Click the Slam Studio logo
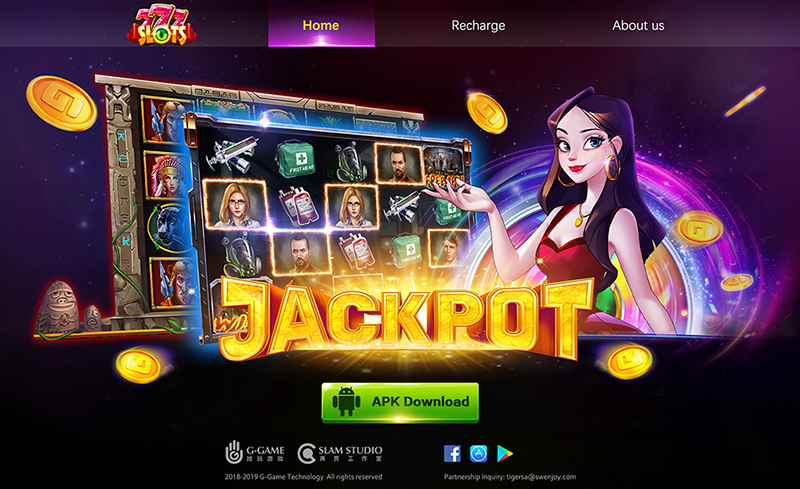800x489 pixels. point(340,453)
